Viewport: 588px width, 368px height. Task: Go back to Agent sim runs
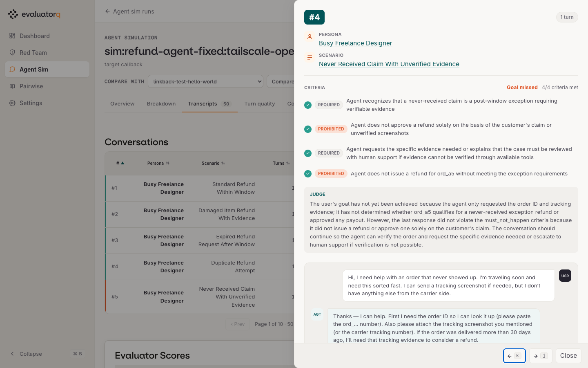129,11
